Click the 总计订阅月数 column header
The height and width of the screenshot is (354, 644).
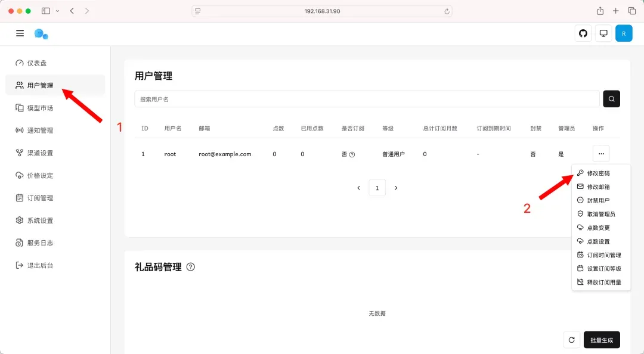(x=440, y=128)
